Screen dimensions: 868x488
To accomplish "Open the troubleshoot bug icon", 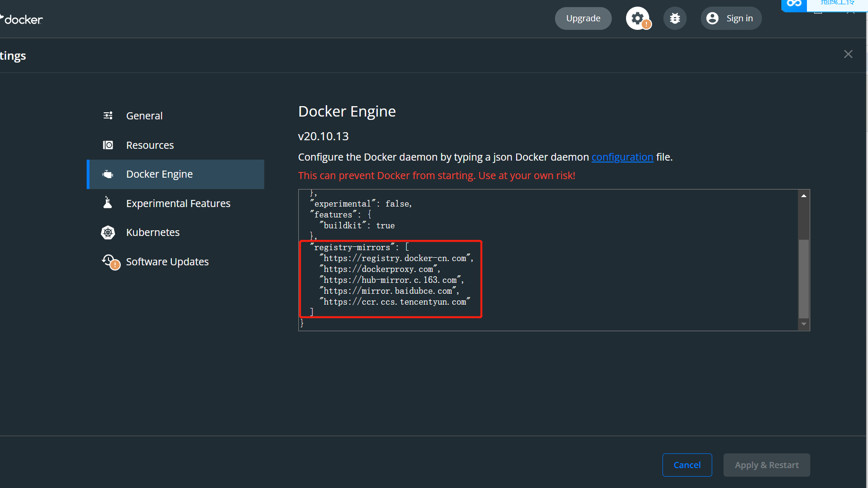I will click(675, 18).
